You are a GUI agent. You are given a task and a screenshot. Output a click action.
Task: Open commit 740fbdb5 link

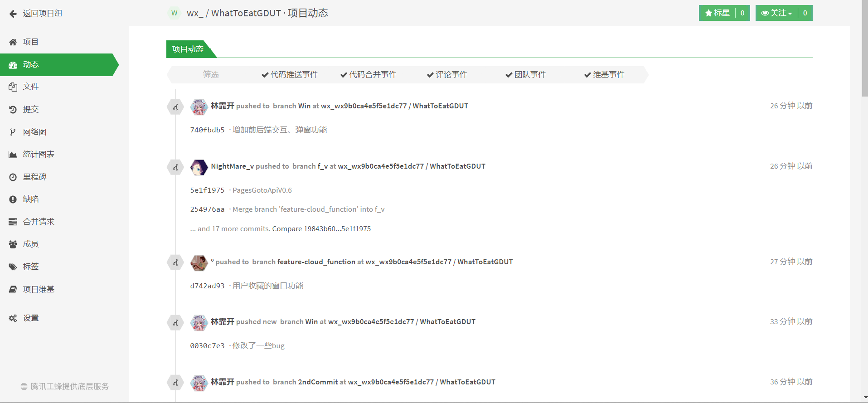pos(208,130)
